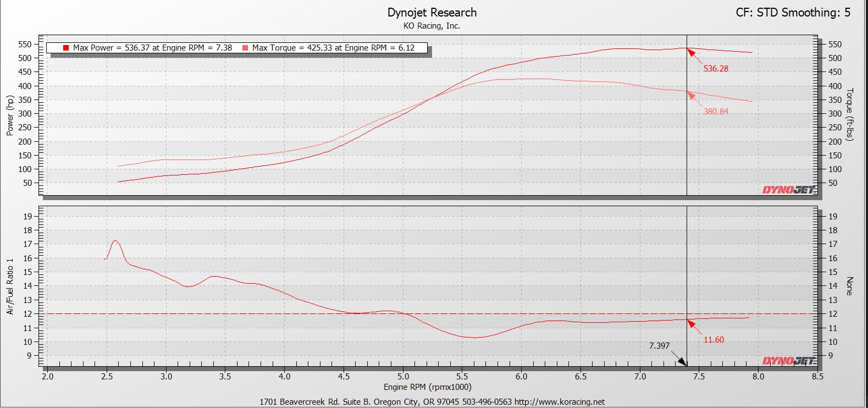Click the Dynojet logo in the air/fuel chart

click(x=788, y=361)
